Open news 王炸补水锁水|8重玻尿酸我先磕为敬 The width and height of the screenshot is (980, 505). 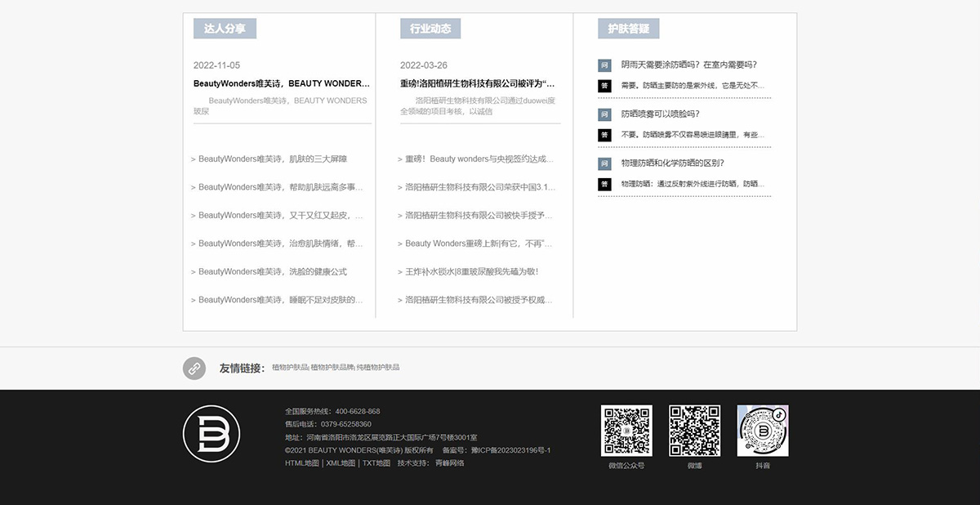(471, 271)
